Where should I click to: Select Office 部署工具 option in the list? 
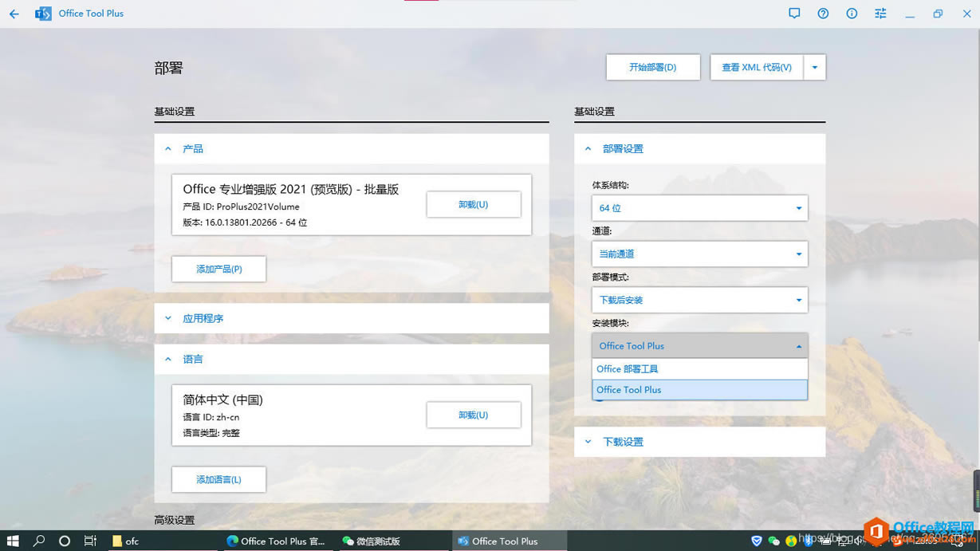(x=700, y=368)
